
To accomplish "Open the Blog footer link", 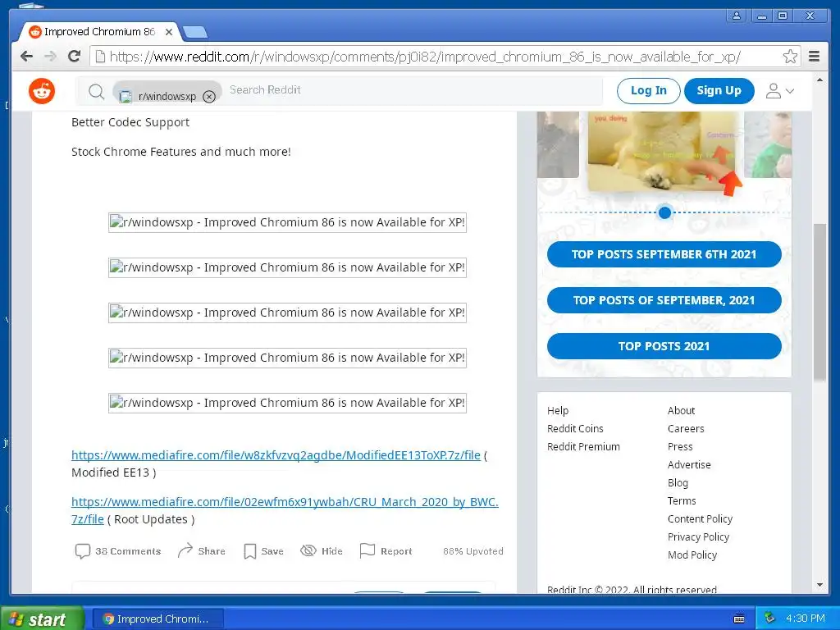I will point(678,482).
